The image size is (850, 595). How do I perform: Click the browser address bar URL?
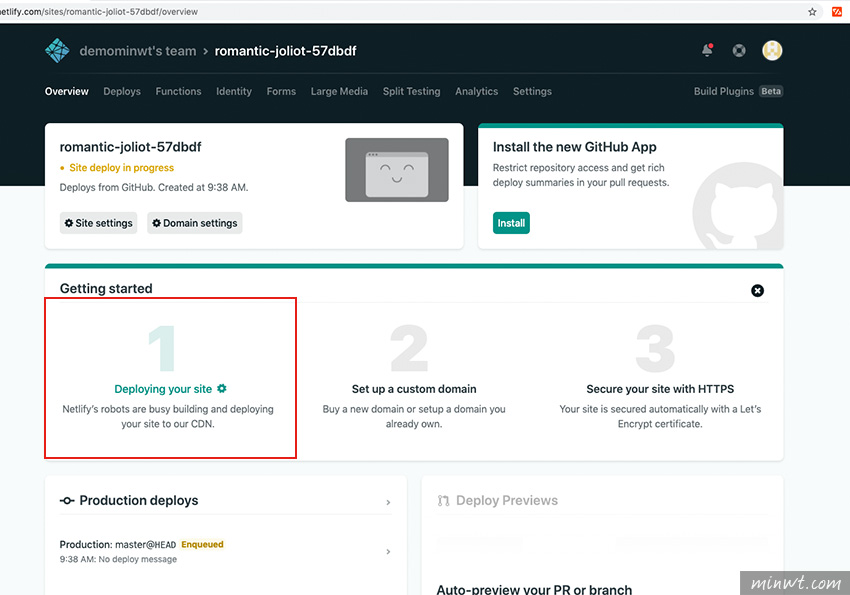click(x=99, y=11)
